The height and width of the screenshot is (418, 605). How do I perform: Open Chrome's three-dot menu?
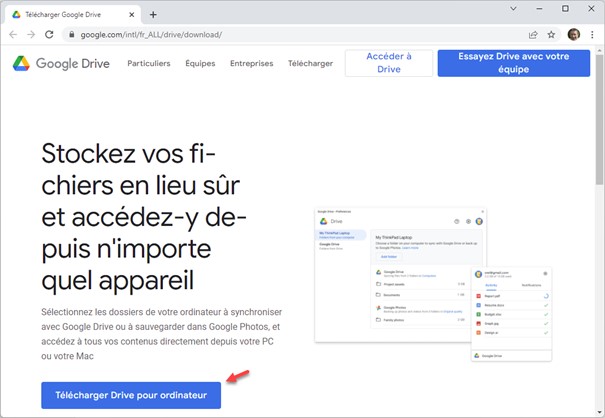[x=592, y=34]
